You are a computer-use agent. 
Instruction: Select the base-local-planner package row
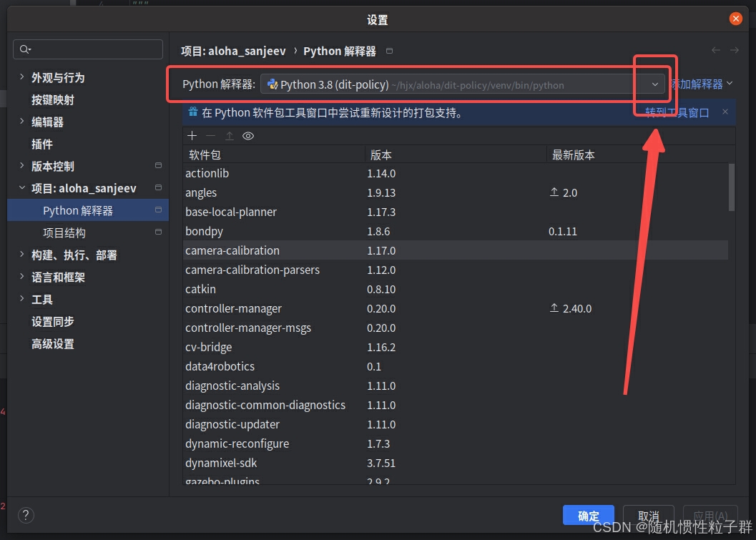(455, 212)
